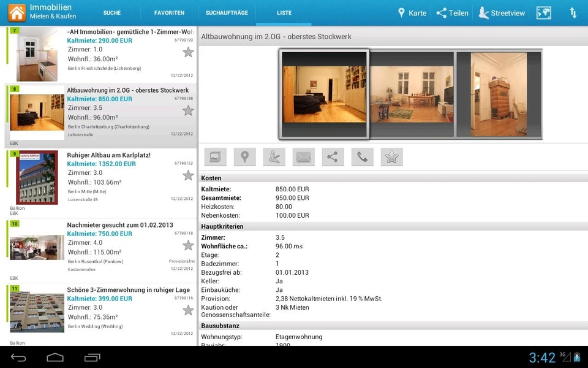Tap the 3:42 clock in status bar
Image resolution: width=588 pixels, height=368 pixels.
(542, 358)
